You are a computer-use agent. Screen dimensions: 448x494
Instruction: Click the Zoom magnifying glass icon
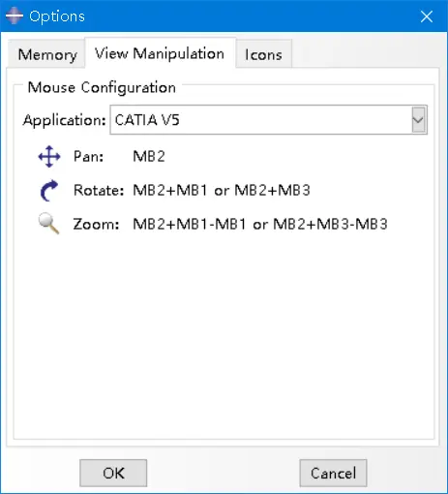[x=48, y=224]
